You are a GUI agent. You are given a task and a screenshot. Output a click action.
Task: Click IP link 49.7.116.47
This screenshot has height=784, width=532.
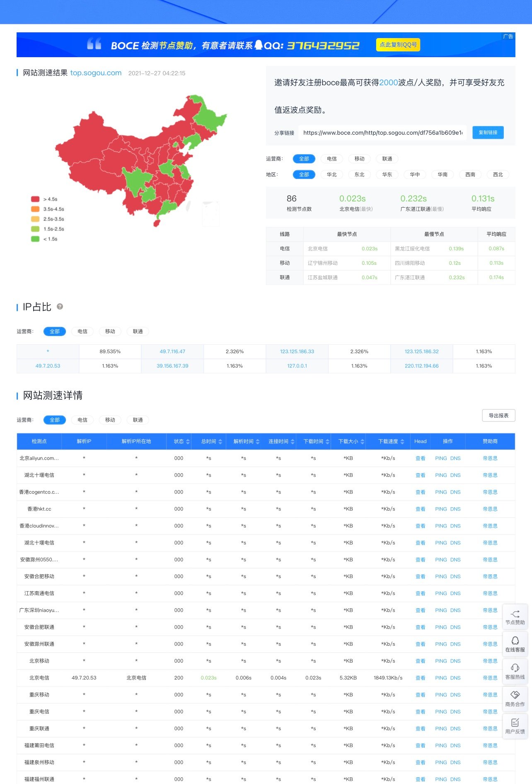pos(172,351)
